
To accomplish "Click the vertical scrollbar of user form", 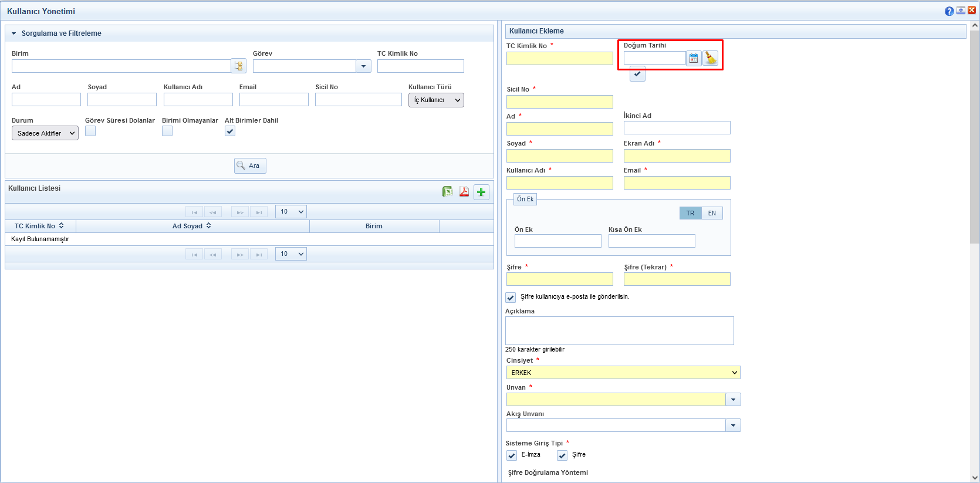I will (975, 135).
